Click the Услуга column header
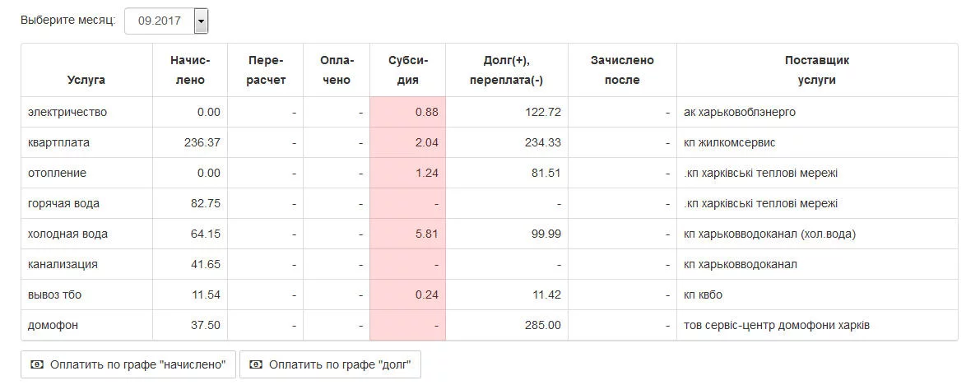Screen dimensions: 980x385 [x=86, y=80]
